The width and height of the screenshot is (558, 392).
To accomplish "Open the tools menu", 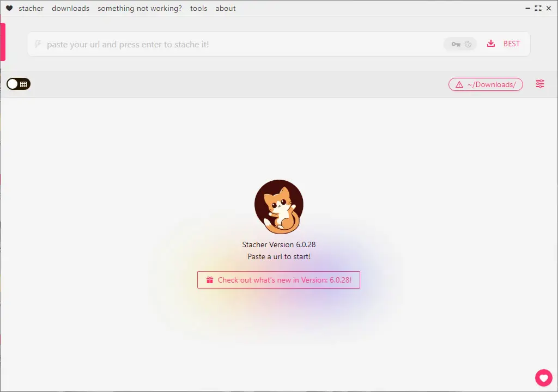I will coord(198,8).
